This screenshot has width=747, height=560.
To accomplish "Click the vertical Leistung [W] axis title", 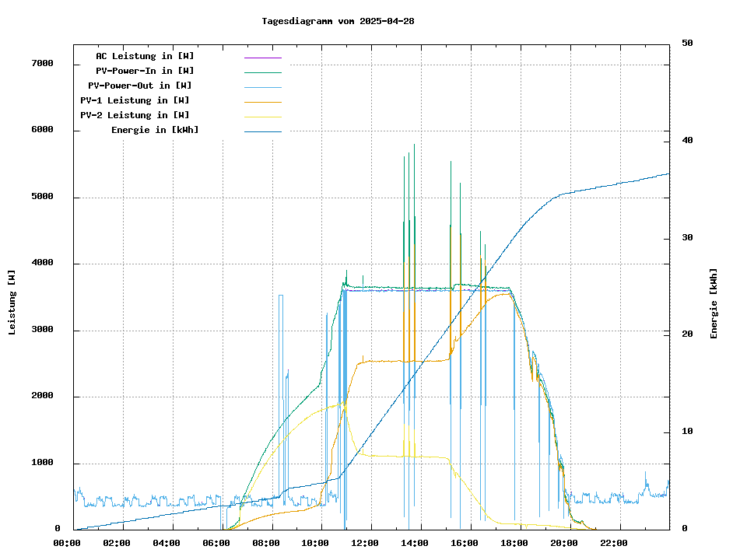I will [12, 303].
